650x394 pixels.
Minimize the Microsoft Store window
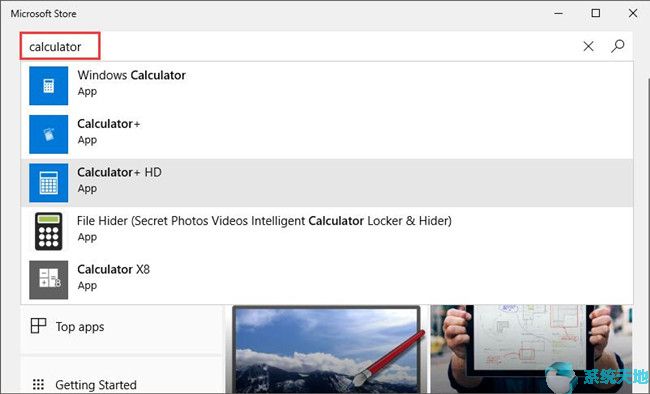(558, 13)
